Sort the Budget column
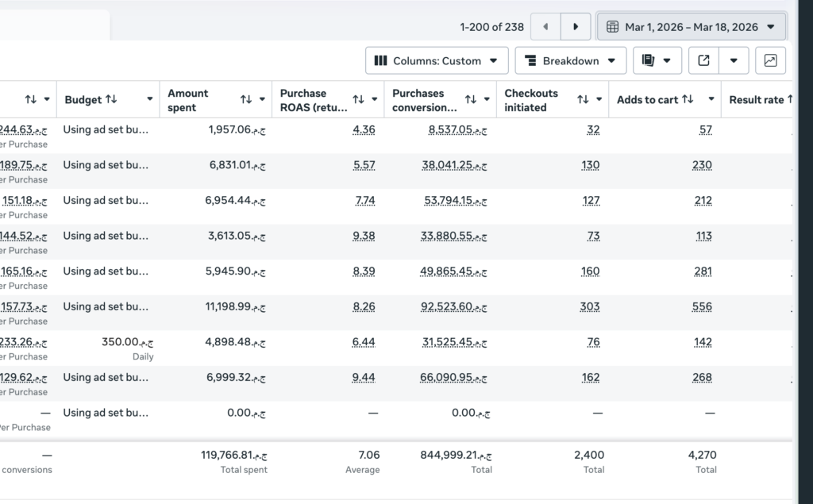The width and height of the screenshot is (813, 504). coord(111,99)
